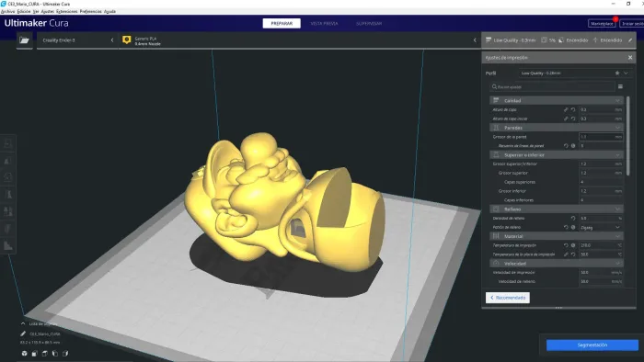Open file using the folder icon

(24, 40)
